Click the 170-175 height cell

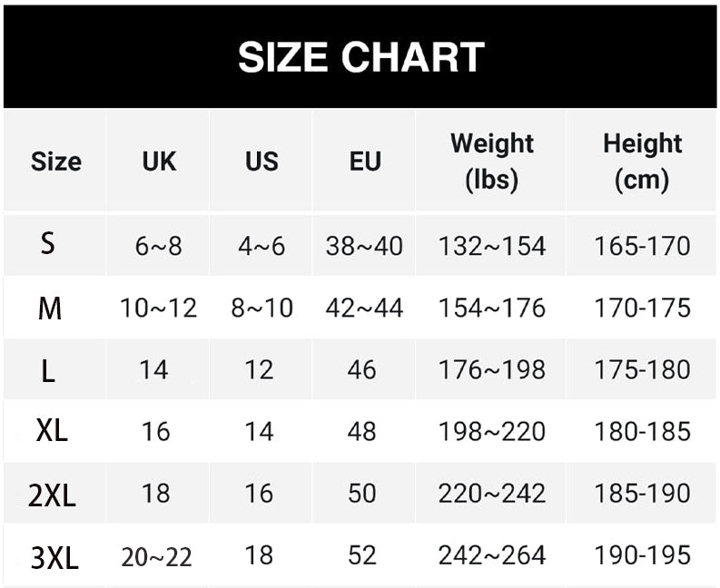642,308
